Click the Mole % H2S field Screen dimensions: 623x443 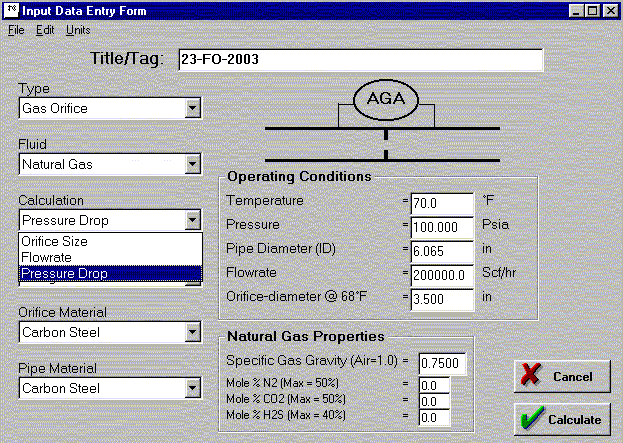[x=435, y=418]
